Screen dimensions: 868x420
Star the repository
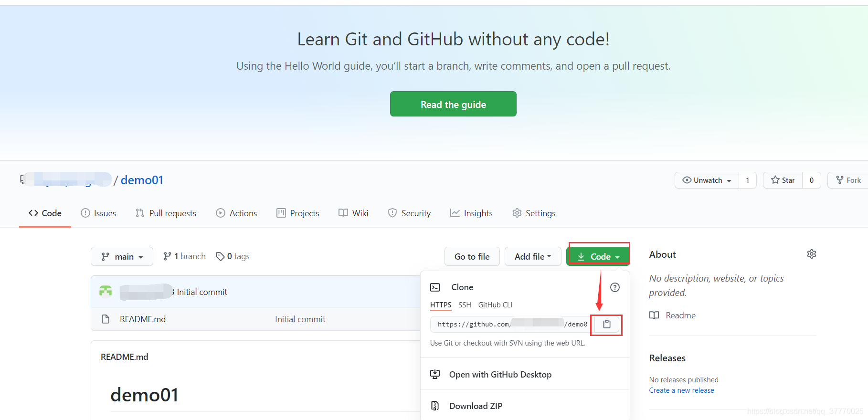click(783, 180)
